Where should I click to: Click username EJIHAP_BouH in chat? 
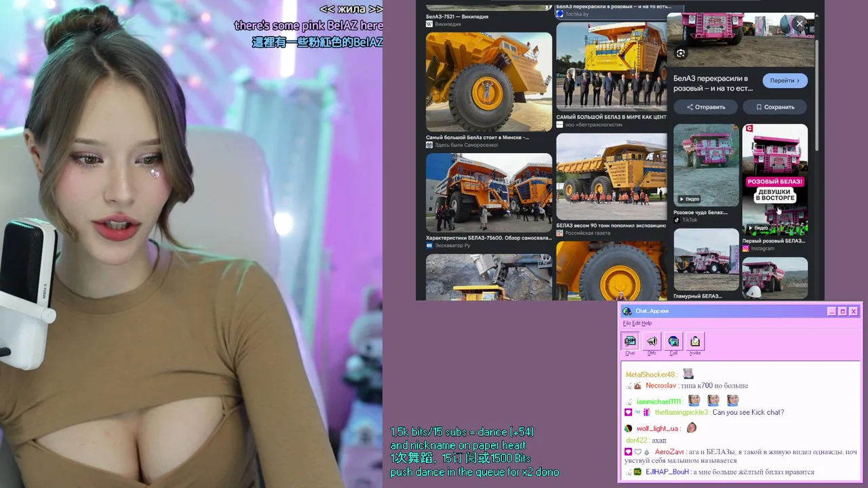[667, 472]
